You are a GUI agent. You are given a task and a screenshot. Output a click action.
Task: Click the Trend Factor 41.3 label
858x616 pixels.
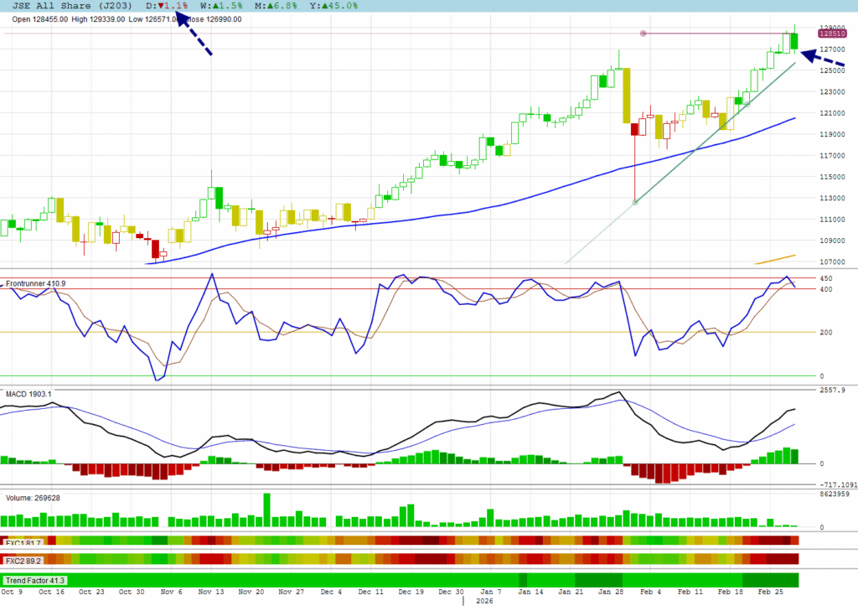click(x=35, y=580)
